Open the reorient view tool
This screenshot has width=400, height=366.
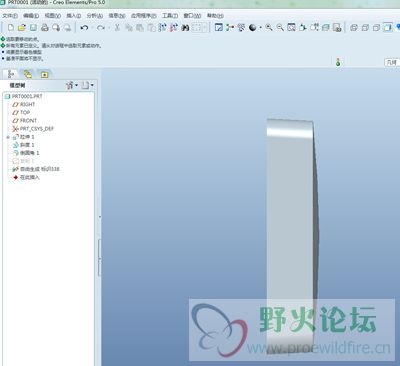(303, 28)
